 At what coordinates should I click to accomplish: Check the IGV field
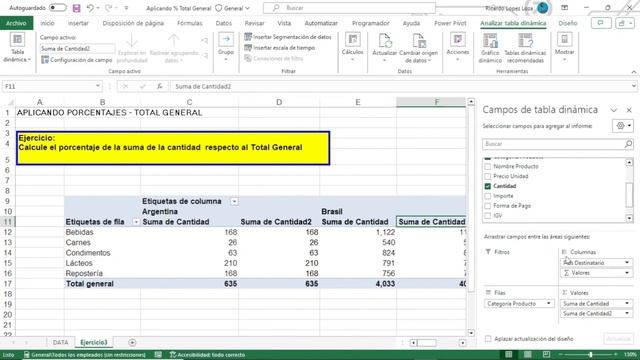[487, 216]
